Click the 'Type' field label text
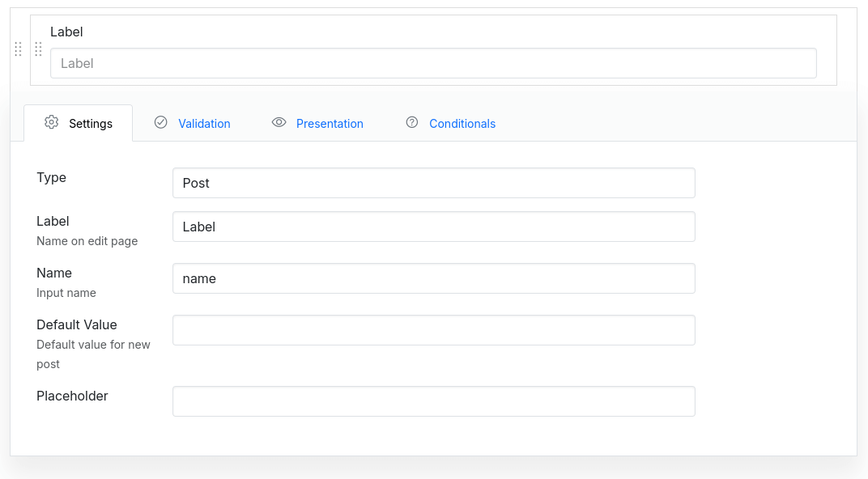Viewport: 868px width, 479px height. [x=51, y=177]
